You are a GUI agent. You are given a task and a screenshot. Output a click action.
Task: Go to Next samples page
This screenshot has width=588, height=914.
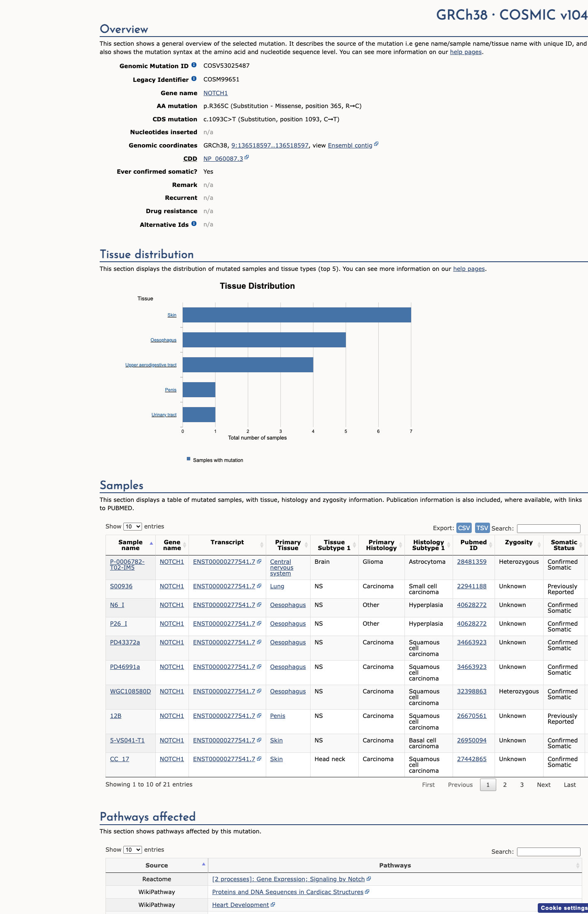[x=544, y=785]
